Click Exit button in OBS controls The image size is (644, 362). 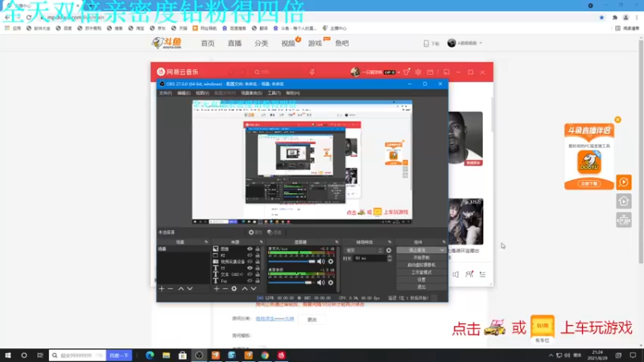click(421, 287)
